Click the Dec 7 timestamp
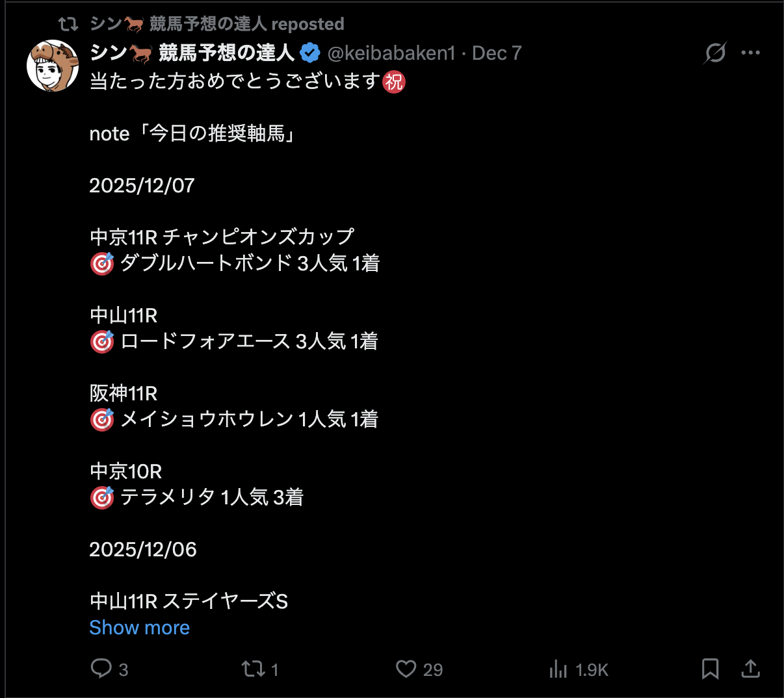The image size is (784, 698). pyautogui.click(x=497, y=53)
